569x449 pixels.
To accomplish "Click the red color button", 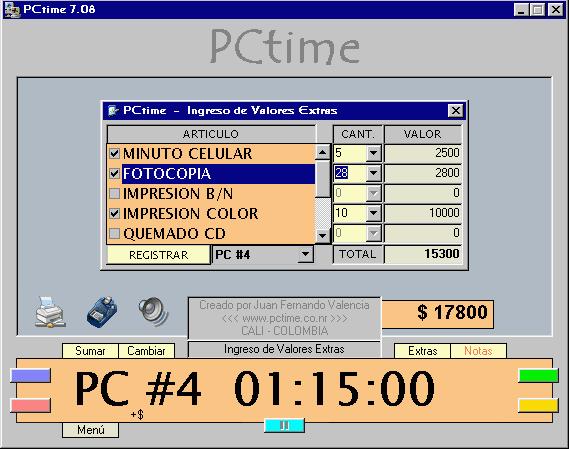I will pyautogui.click(x=31, y=405).
